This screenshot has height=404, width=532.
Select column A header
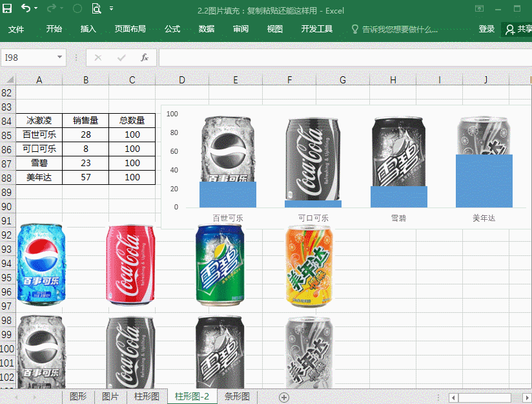[x=39, y=80]
